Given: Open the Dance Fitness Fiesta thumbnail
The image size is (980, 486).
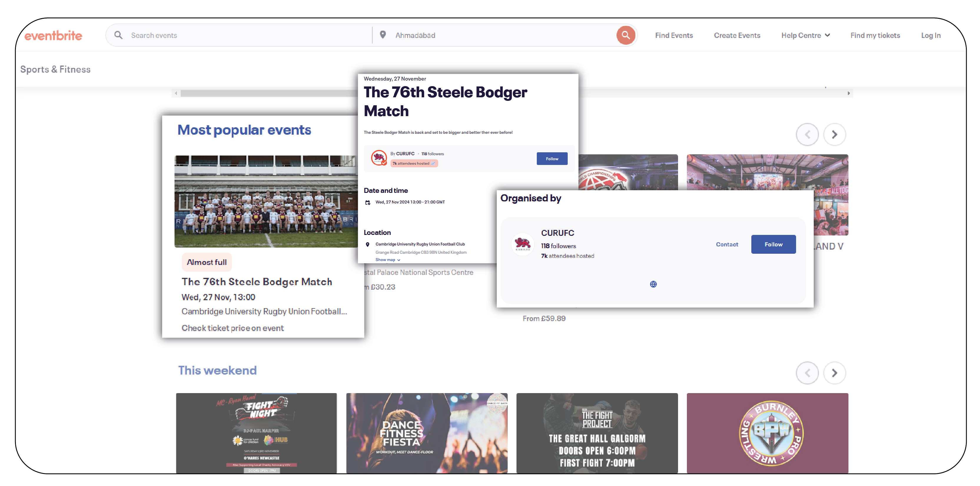Looking at the screenshot, I should (426, 433).
